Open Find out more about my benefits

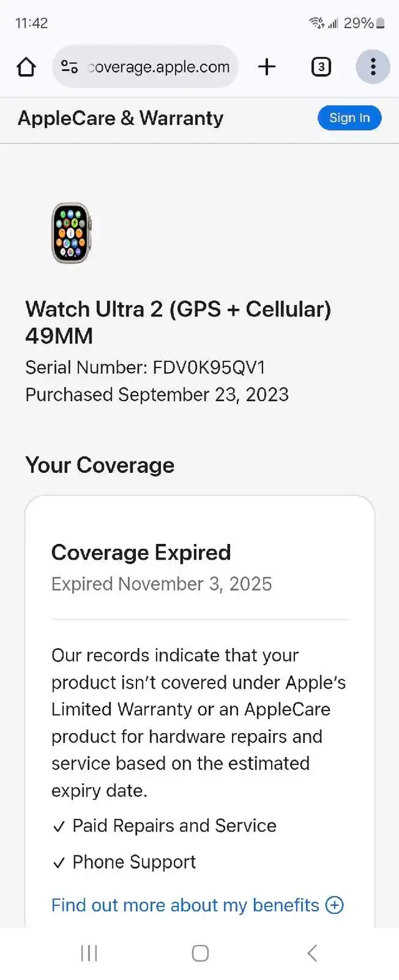pos(185,905)
